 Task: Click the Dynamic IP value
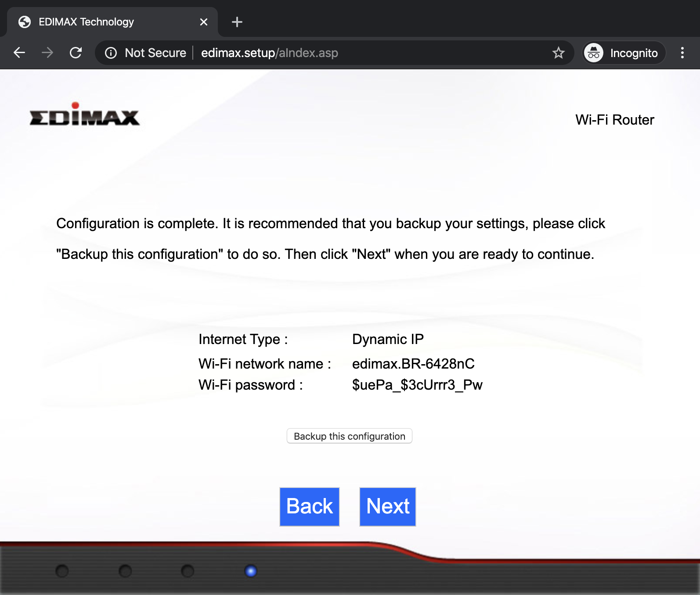click(388, 339)
